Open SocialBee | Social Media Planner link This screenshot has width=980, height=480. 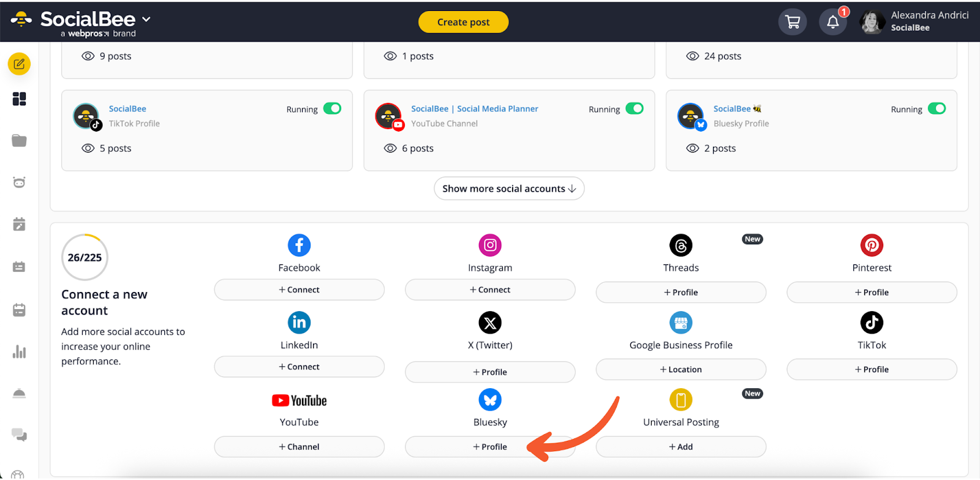point(474,109)
